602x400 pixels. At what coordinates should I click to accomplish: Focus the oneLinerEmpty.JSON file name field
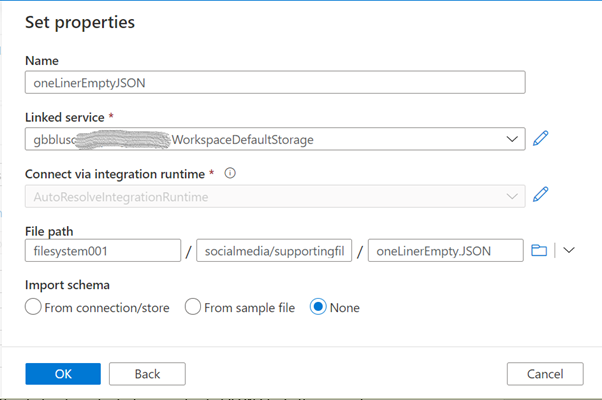[x=445, y=251]
